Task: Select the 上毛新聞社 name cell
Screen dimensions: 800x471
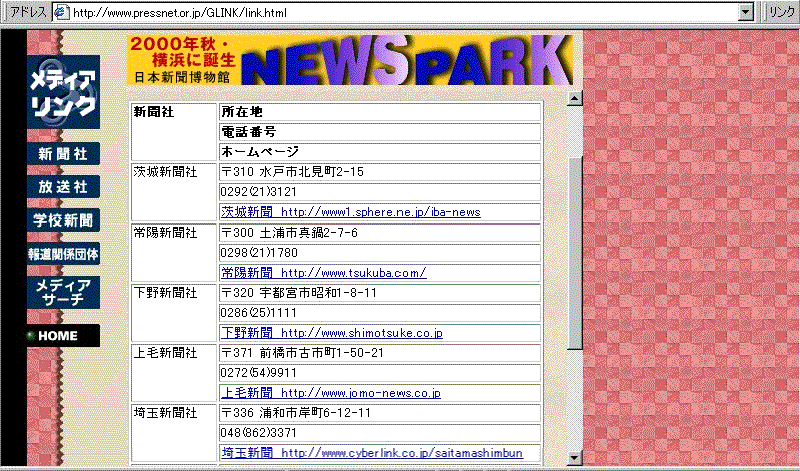Action: 174,373
